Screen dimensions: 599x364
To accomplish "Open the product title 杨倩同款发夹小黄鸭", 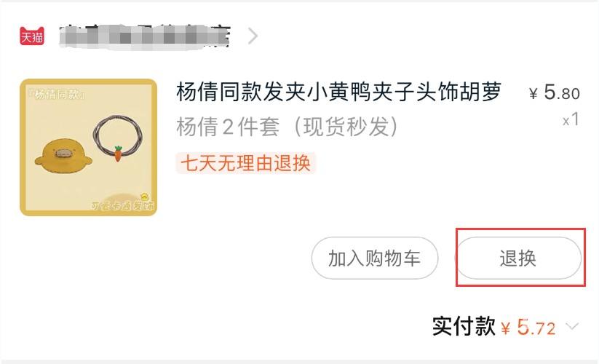I will pyautogui.click(x=338, y=92).
